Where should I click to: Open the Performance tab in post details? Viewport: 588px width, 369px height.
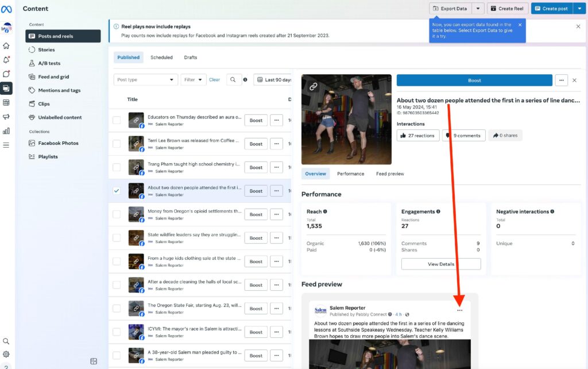[x=350, y=174]
